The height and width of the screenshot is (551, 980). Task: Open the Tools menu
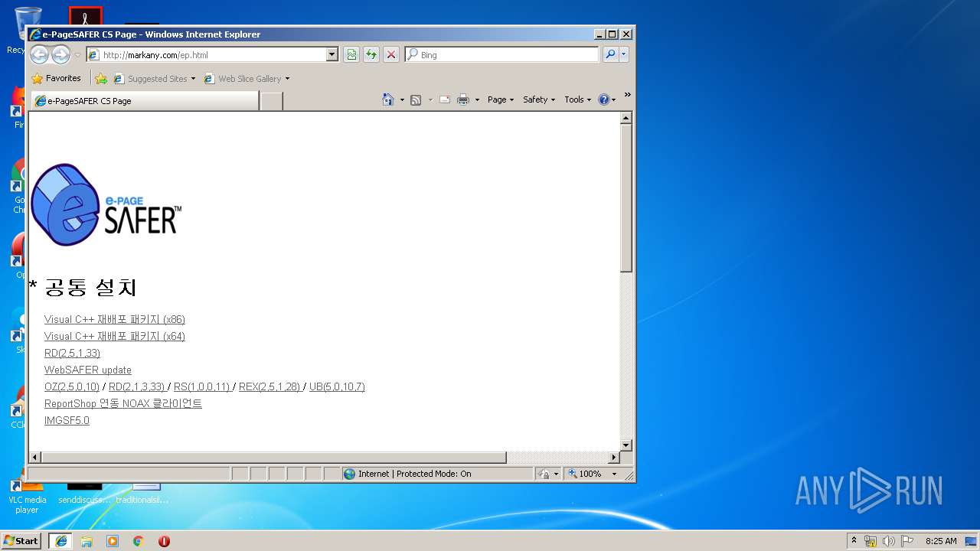coord(577,99)
